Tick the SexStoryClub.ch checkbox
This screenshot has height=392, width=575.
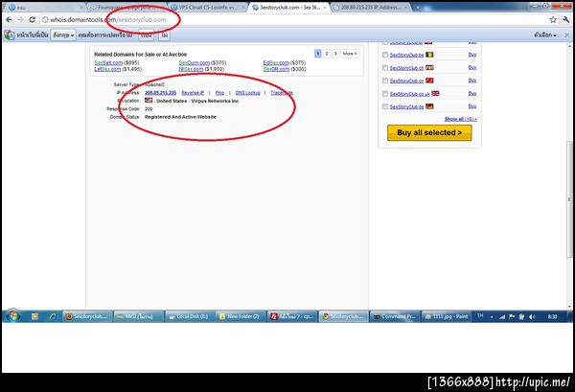[x=384, y=68]
